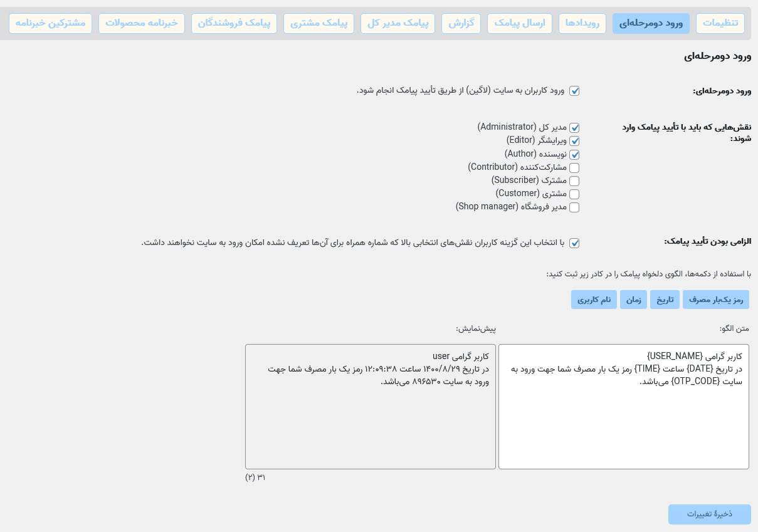This screenshot has width=758, height=532.
Task: Go to the گزارش tab
Action: (x=461, y=23)
